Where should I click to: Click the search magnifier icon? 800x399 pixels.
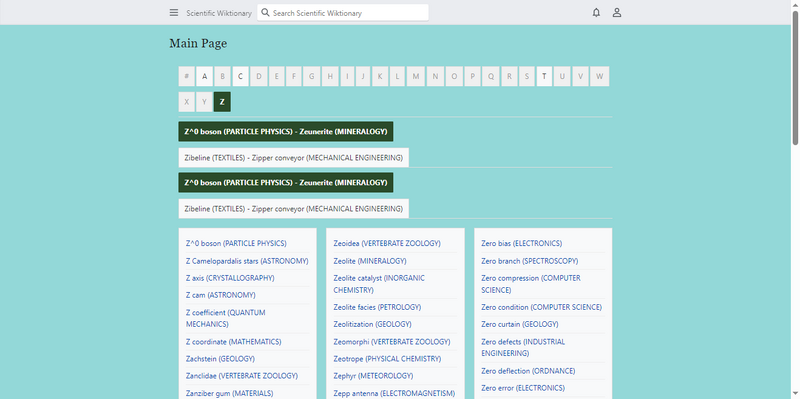(x=265, y=13)
